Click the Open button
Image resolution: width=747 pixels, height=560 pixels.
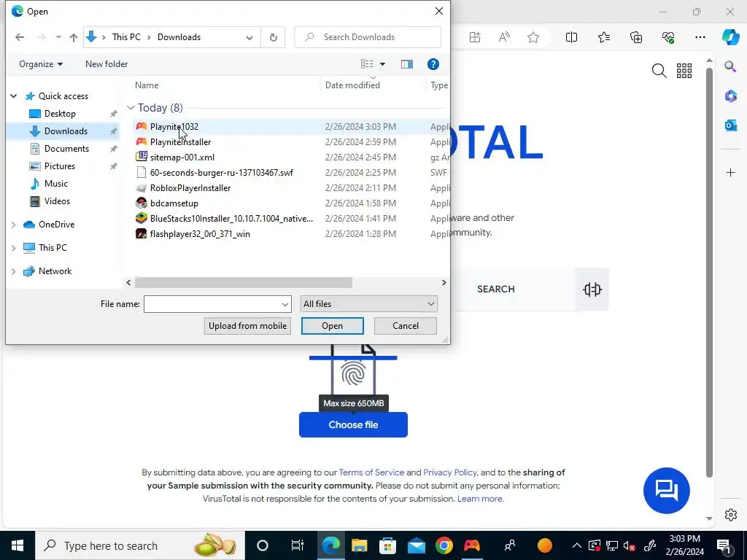332,326
